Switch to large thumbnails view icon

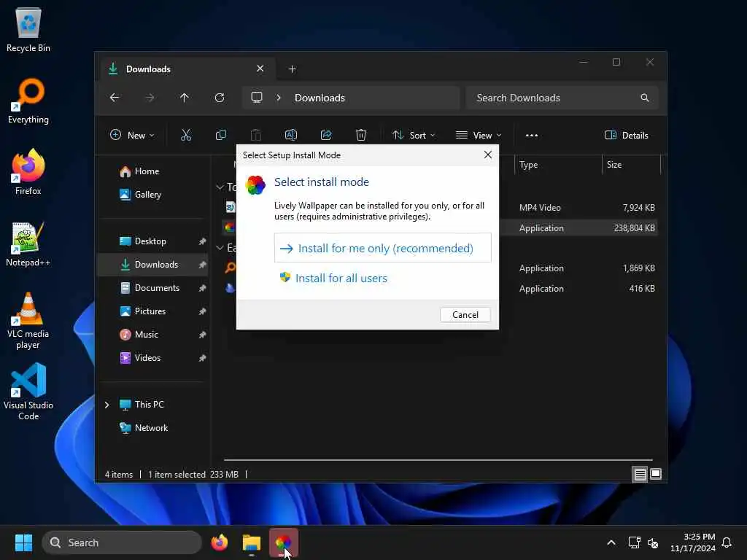[x=656, y=474]
